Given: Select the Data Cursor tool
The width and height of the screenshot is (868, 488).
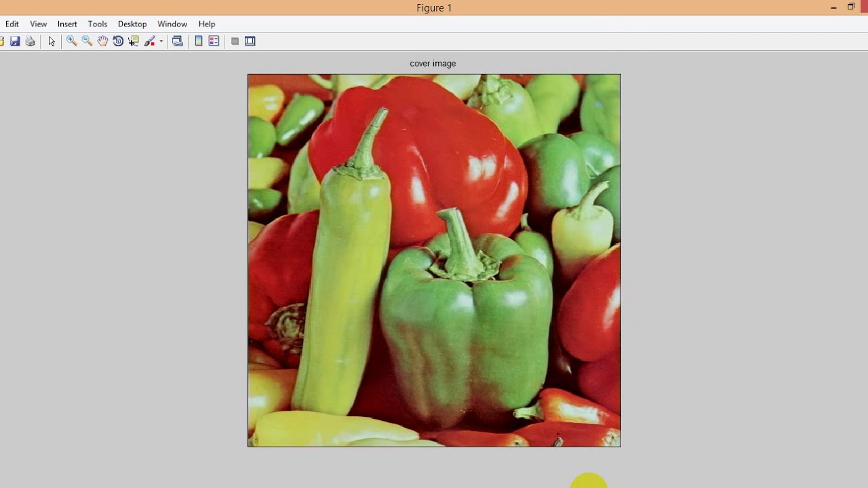Looking at the screenshot, I should [134, 41].
